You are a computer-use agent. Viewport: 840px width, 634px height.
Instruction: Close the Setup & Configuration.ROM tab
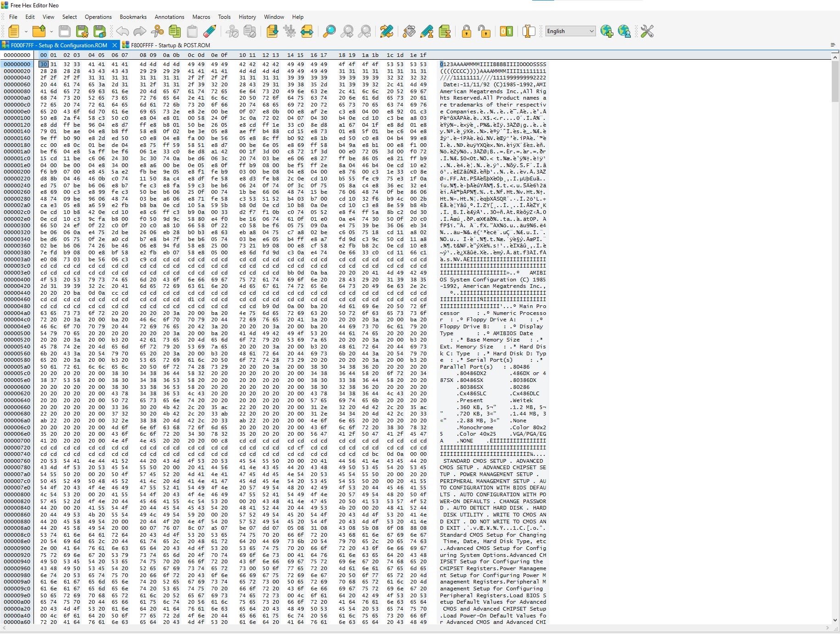pyautogui.click(x=115, y=45)
